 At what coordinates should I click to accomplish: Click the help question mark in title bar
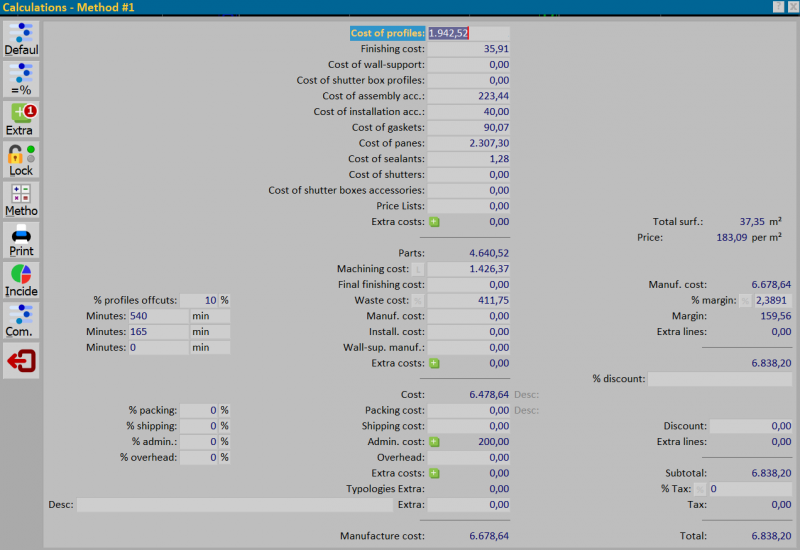pos(778,7)
